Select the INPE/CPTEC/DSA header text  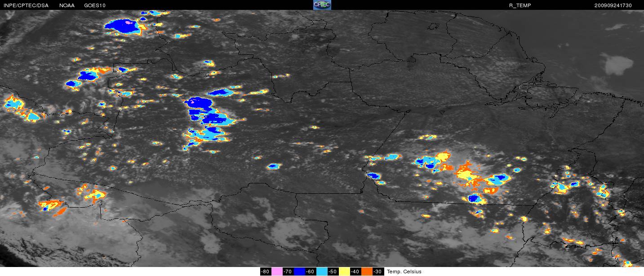click(x=26, y=5)
